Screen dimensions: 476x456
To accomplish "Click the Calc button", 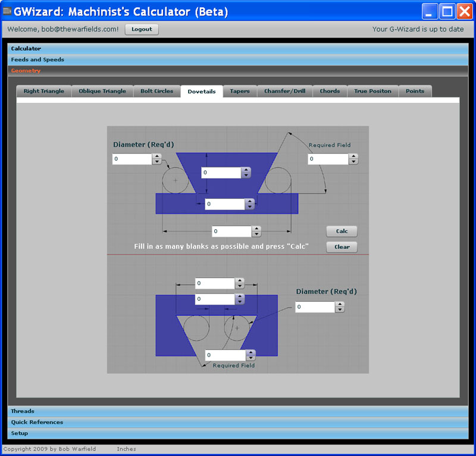I will tap(342, 231).
